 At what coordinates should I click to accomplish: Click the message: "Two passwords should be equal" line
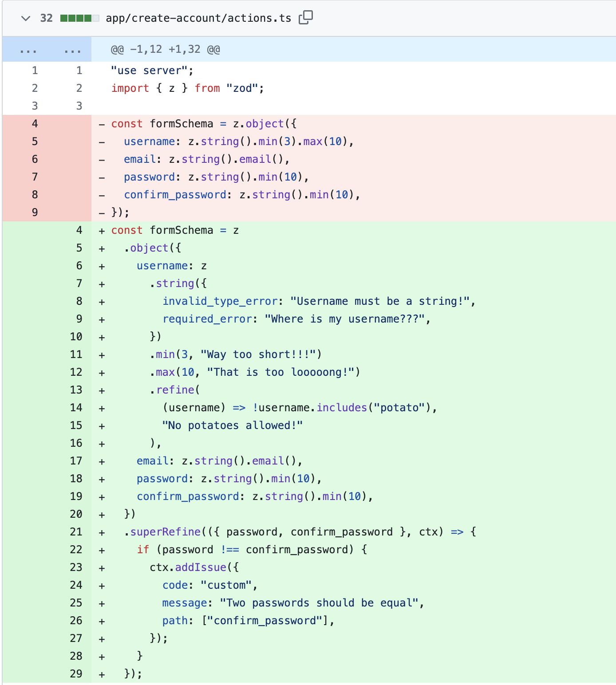pyautogui.click(x=293, y=603)
